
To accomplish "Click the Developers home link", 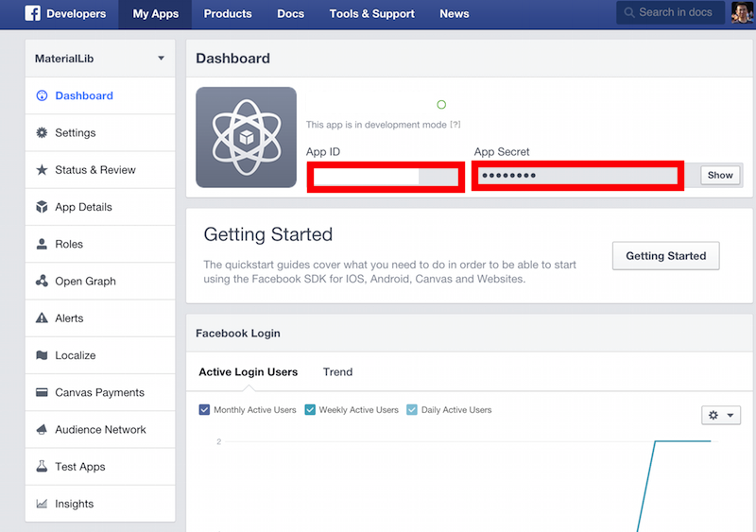I will 77,14.
